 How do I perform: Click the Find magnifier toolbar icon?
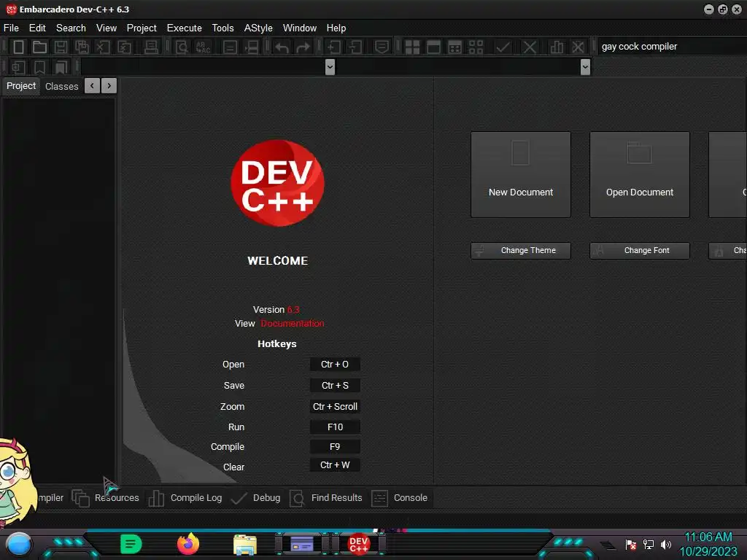click(x=182, y=47)
